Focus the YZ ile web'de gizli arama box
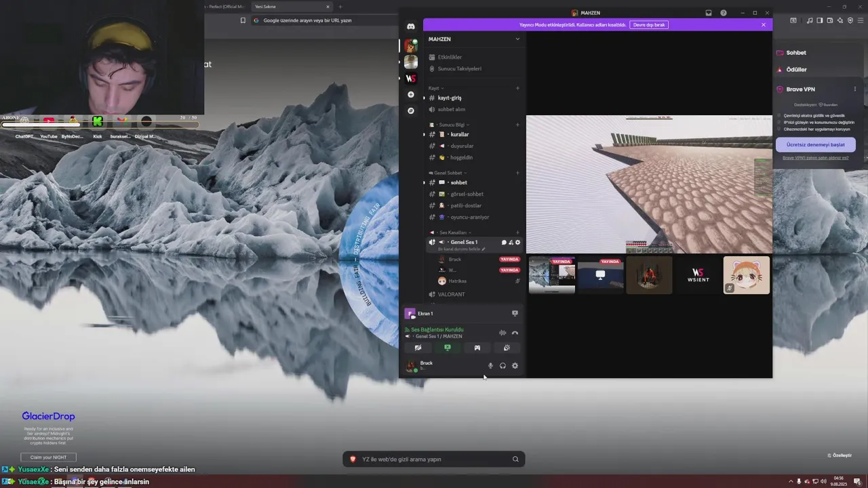The height and width of the screenshot is (488, 868). coord(434,459)
